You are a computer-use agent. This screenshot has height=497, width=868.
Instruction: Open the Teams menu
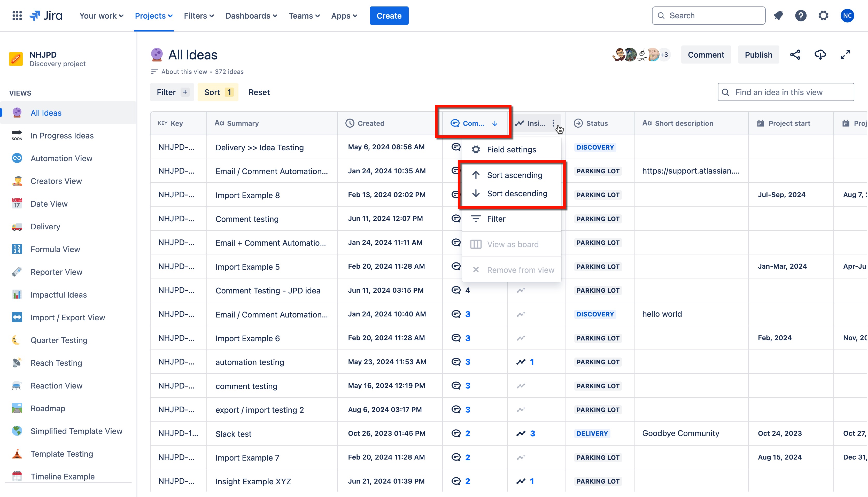(304, 16)
